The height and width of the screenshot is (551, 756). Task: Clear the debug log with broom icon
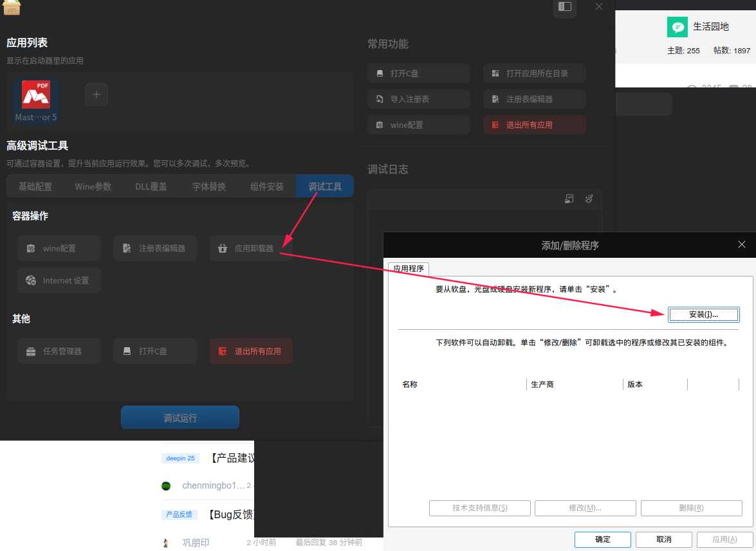pyautogui.click(x=589, y=199)
